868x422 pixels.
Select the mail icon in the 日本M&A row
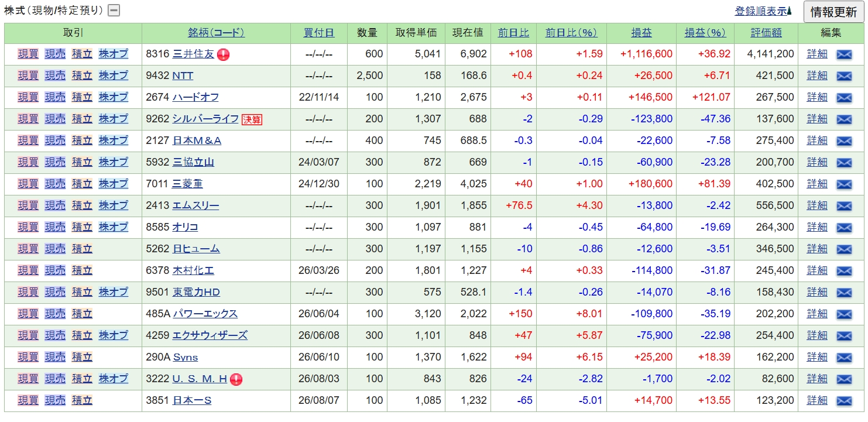843,141
